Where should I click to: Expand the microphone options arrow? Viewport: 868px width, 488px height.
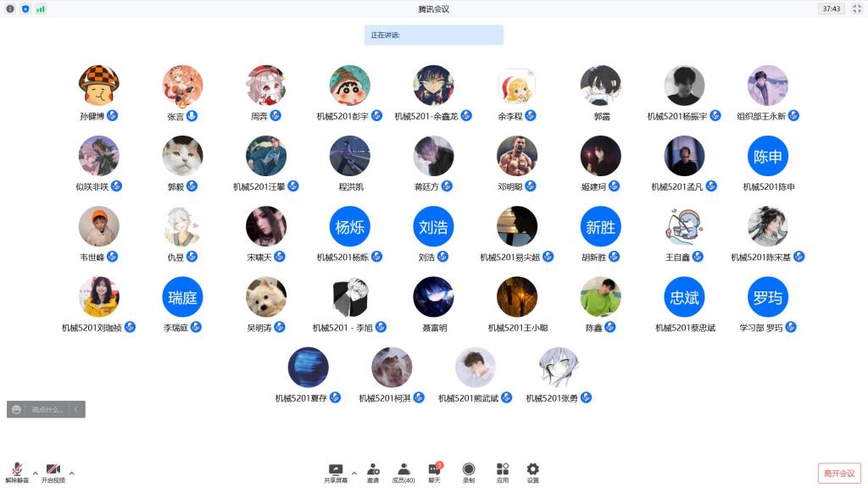35,473
